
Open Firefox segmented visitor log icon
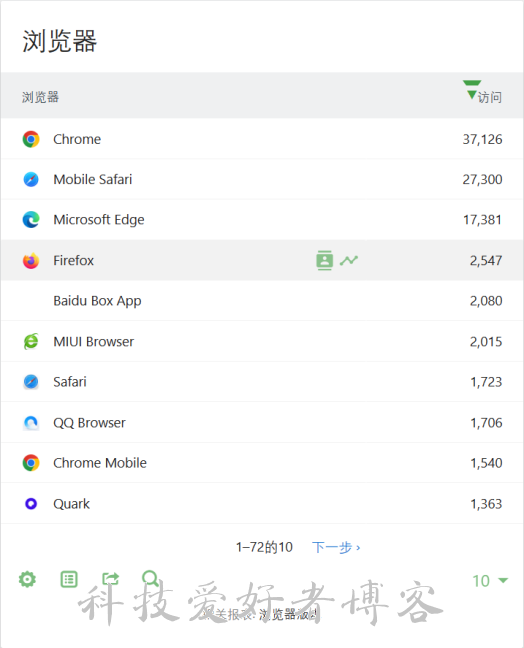pos(324,260)
